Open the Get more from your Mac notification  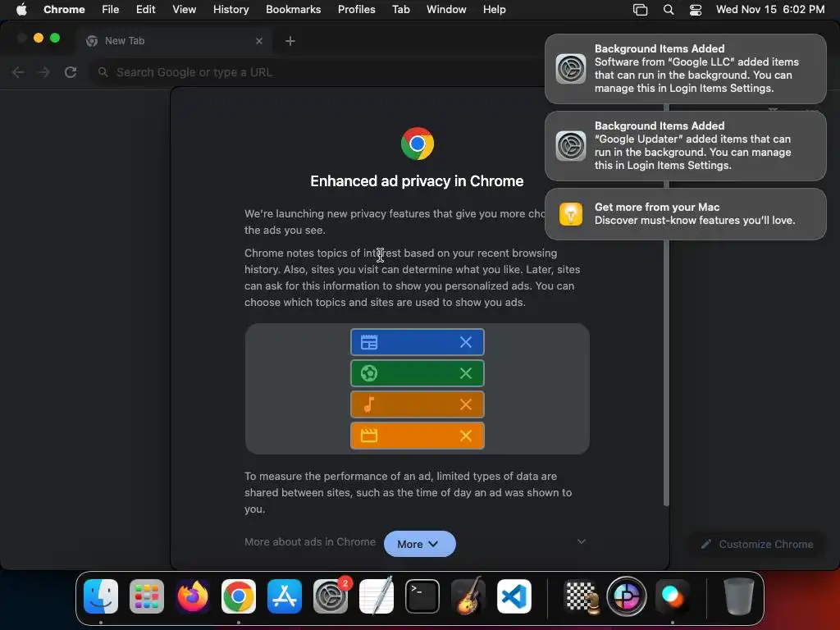(686, 214)
